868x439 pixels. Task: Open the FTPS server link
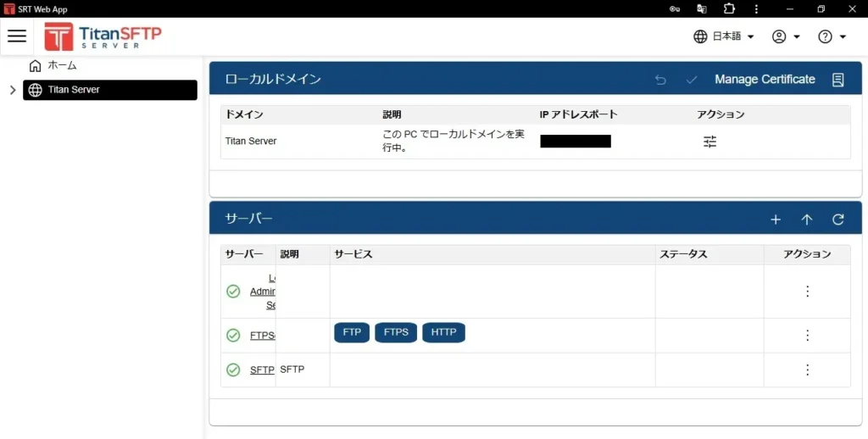click(x=262, y=335)
